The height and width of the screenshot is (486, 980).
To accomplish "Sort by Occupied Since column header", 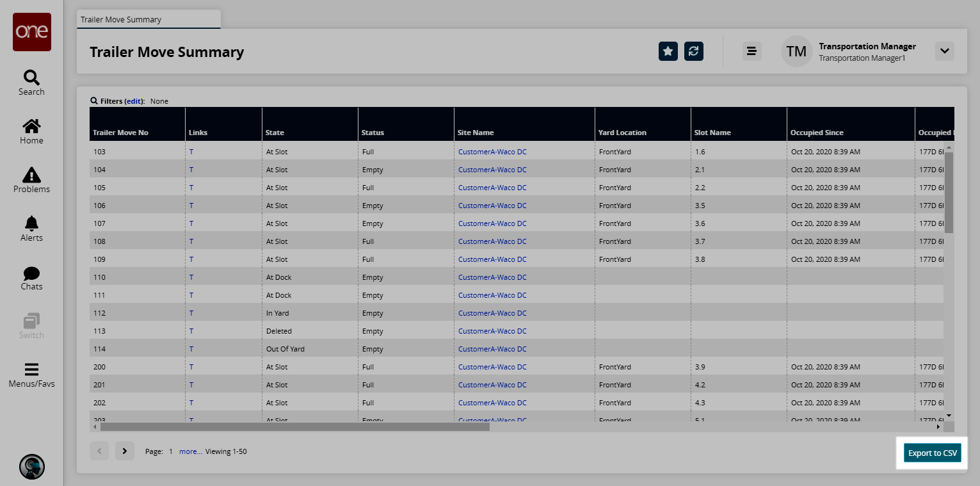I will [851, 124].
